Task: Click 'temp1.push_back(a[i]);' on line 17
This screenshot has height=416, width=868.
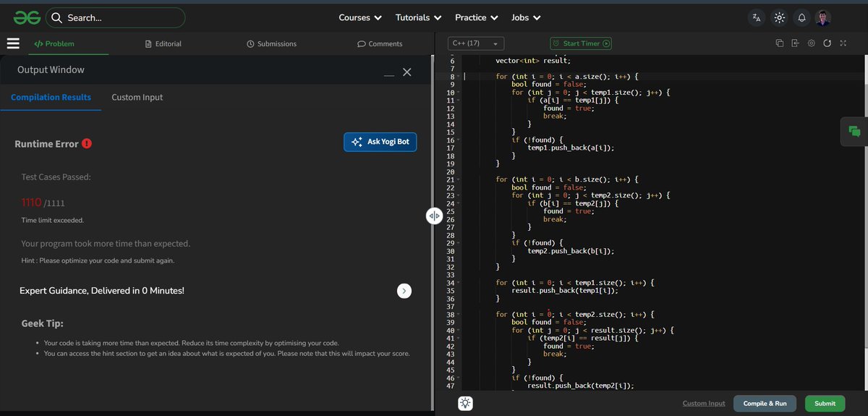Action: pyautogui.click(x=571, y=148)
